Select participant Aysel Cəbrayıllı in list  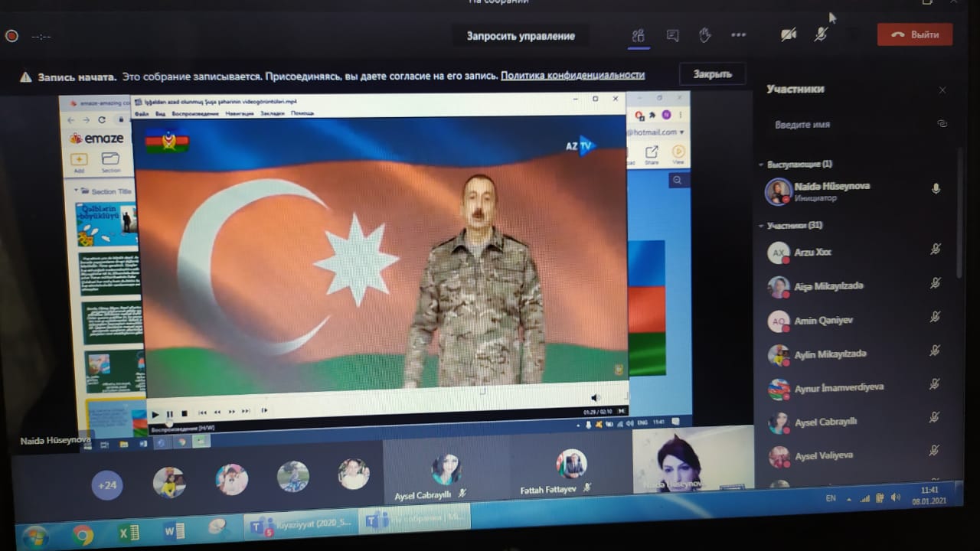point(854,422)
